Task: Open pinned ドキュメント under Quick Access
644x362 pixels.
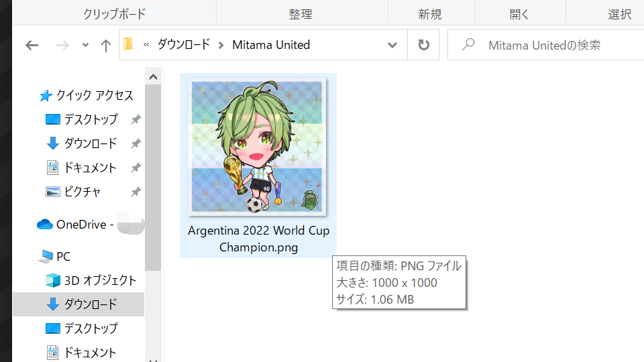Action: (x=91, y=168)
